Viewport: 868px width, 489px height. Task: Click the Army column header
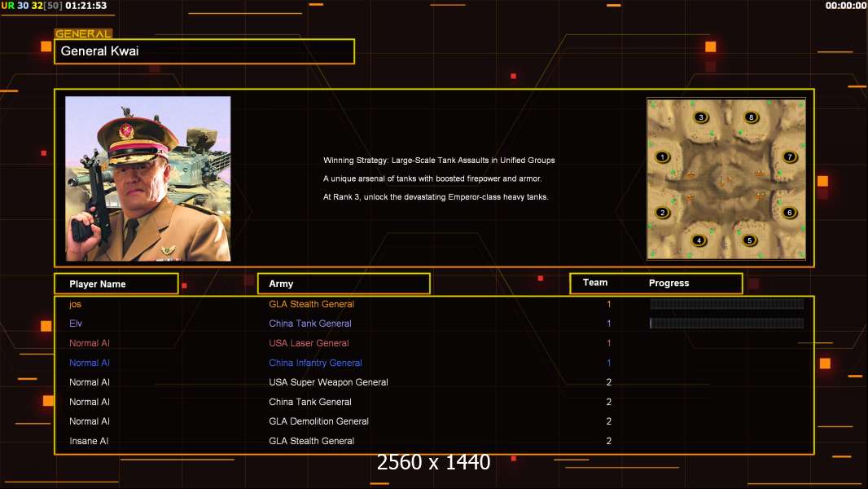click(344, 284)
